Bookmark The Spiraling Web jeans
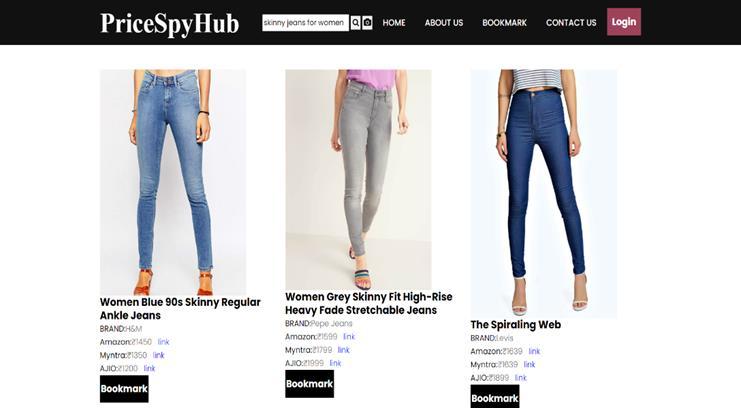The width and height of the screenshot is (741, 408). 494,397
